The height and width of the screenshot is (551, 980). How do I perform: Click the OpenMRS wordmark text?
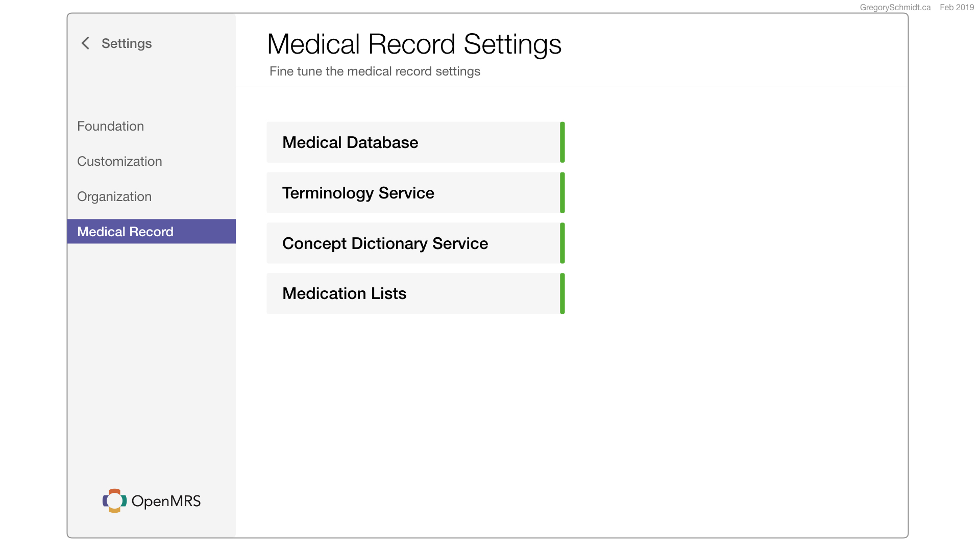tap(166, 501)
